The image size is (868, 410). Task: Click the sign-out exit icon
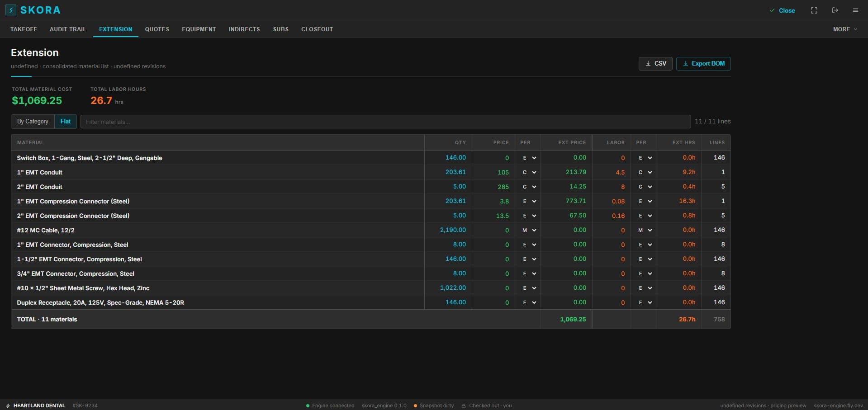835,10
